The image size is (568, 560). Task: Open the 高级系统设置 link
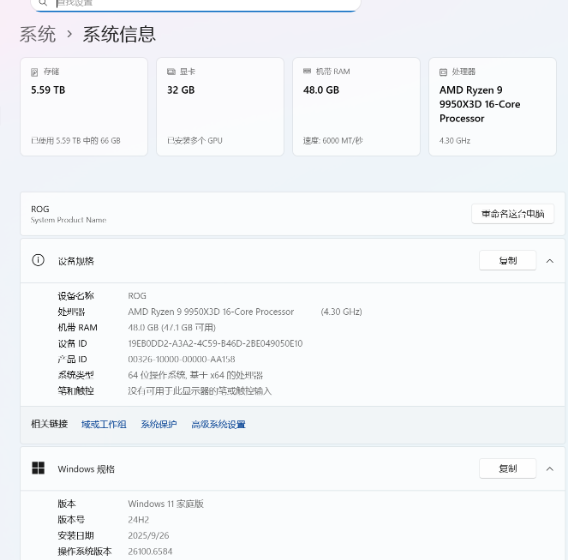tap(218, 424)
